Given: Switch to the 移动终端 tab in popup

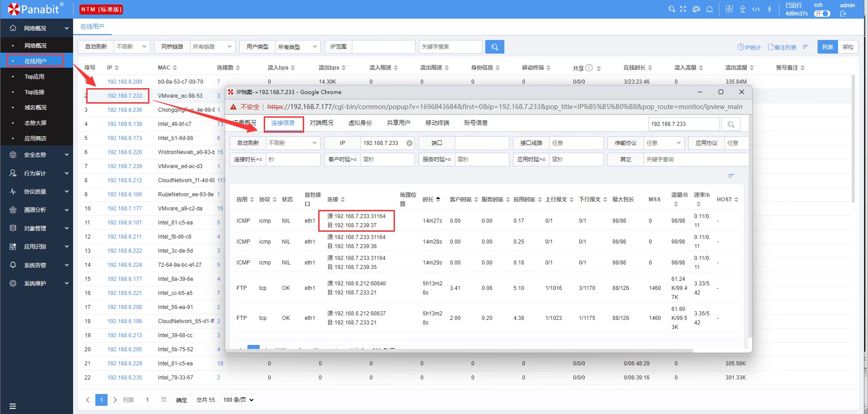Looking at the screenshot, I should pos(437,123).
